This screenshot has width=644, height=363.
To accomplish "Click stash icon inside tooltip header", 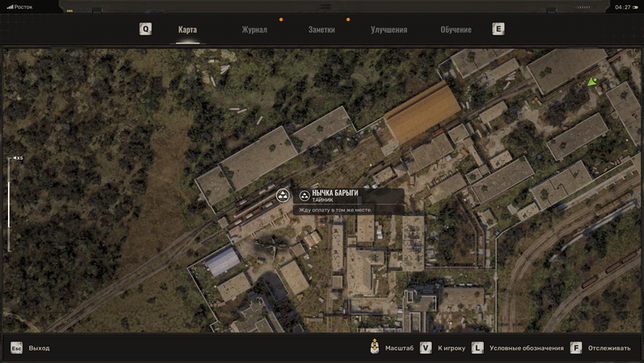I will (303, 196).
